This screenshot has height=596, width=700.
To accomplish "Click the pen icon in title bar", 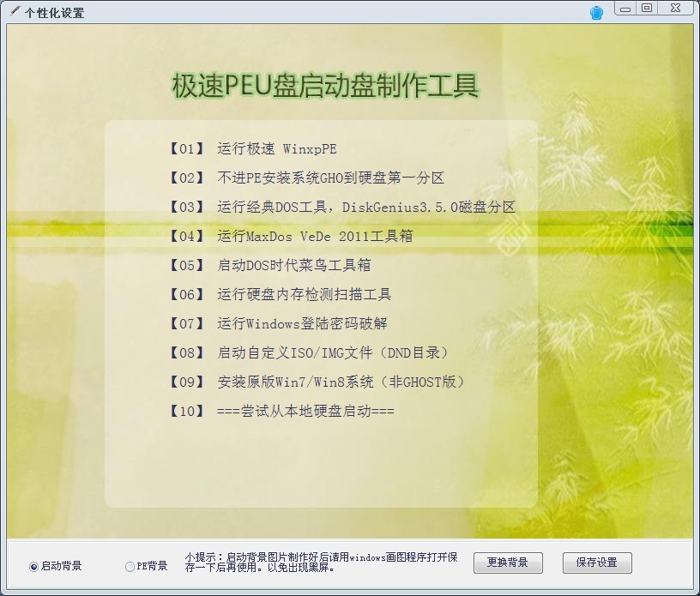I will click(x=15, y=10).
